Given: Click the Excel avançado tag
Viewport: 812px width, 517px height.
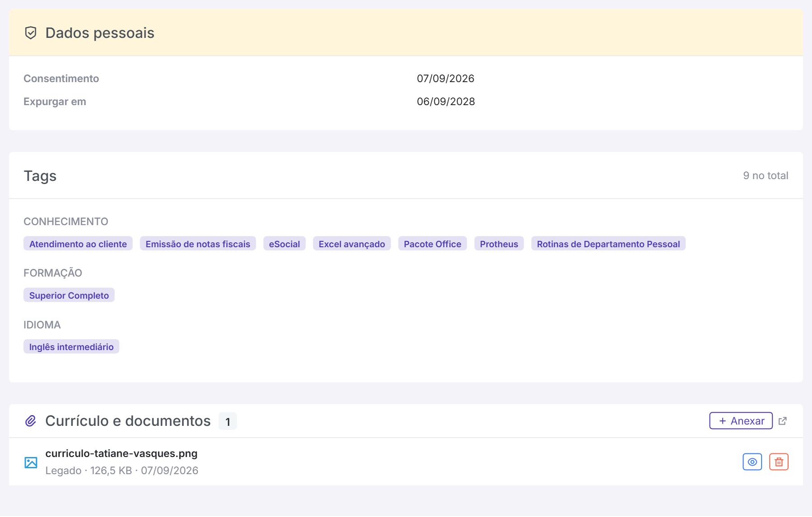Looking at the screenshot, I should [x=352, y=244].
